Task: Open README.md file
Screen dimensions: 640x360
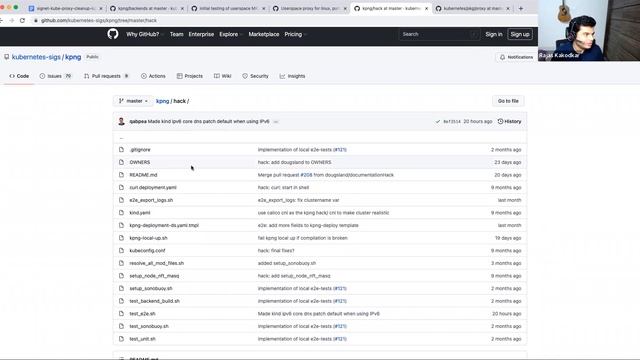Action: pos(143,175)
